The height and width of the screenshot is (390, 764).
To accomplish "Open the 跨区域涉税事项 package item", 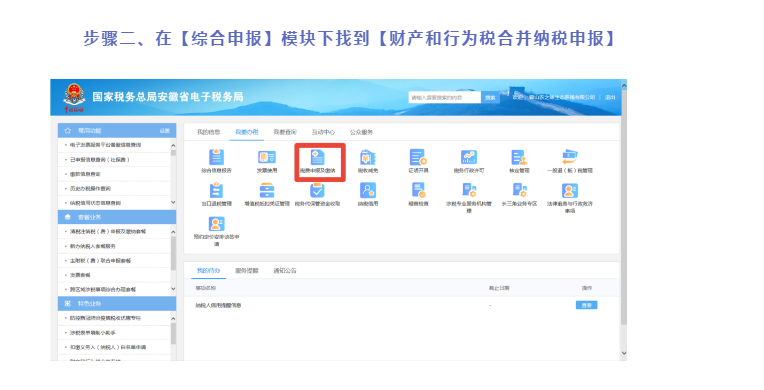I will click(x=103, y=290).
